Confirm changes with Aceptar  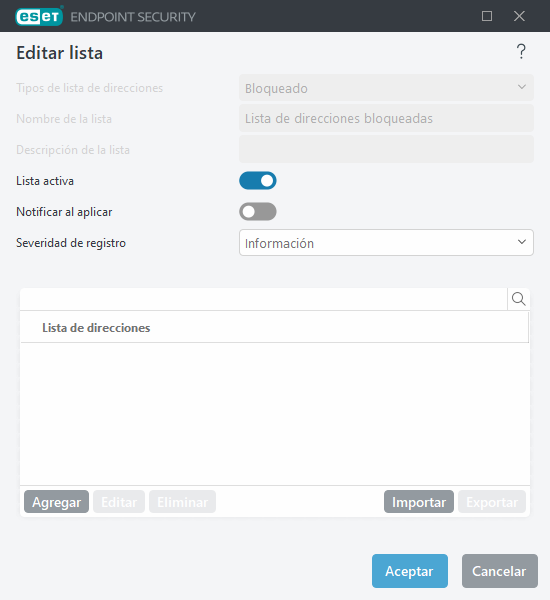(x=410, y=571)
